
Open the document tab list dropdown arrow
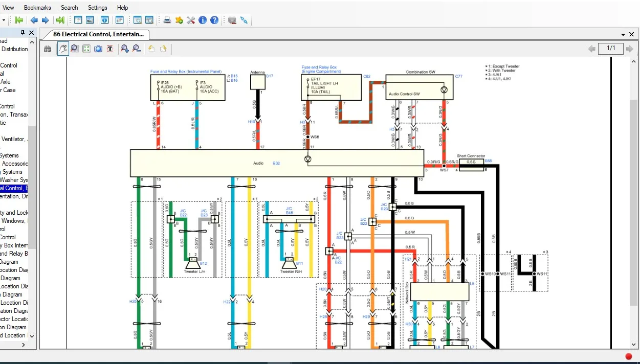click(623, 35)
